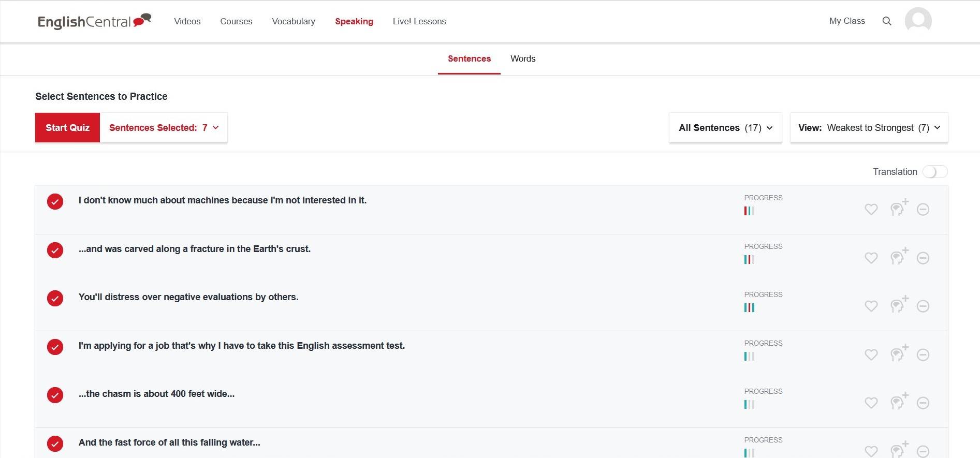This screenshot has height=458, width=980.
Task: Open the Vocabulary menu item
Action: point(294,21)
